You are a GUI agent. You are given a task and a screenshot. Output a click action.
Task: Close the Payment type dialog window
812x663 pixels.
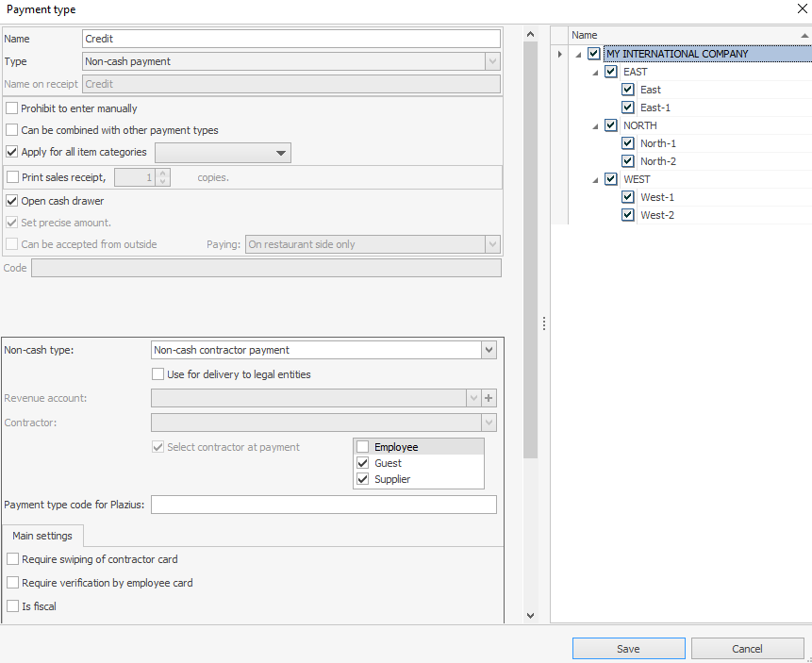[x=801, y=9]
